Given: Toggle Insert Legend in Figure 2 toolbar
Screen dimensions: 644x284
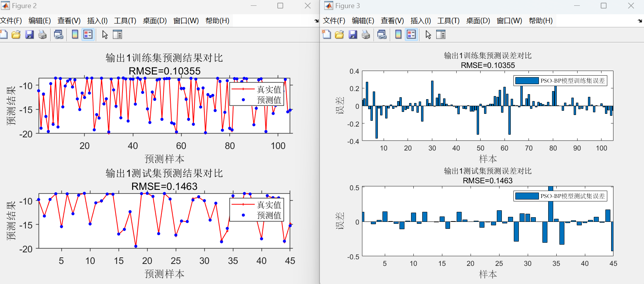Looking at the screenshot, I should 88,35.
